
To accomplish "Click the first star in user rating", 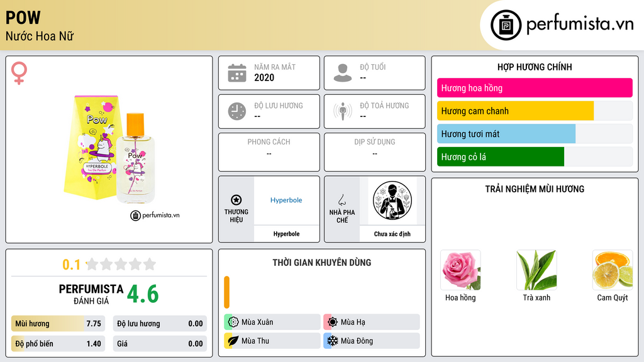I will click(92, 264).
